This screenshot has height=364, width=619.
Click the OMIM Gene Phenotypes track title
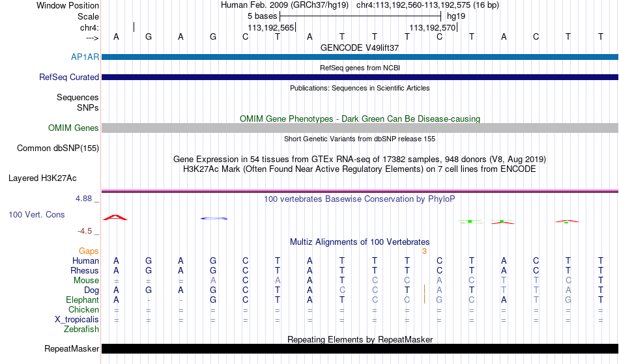click(x=360, y=119)
